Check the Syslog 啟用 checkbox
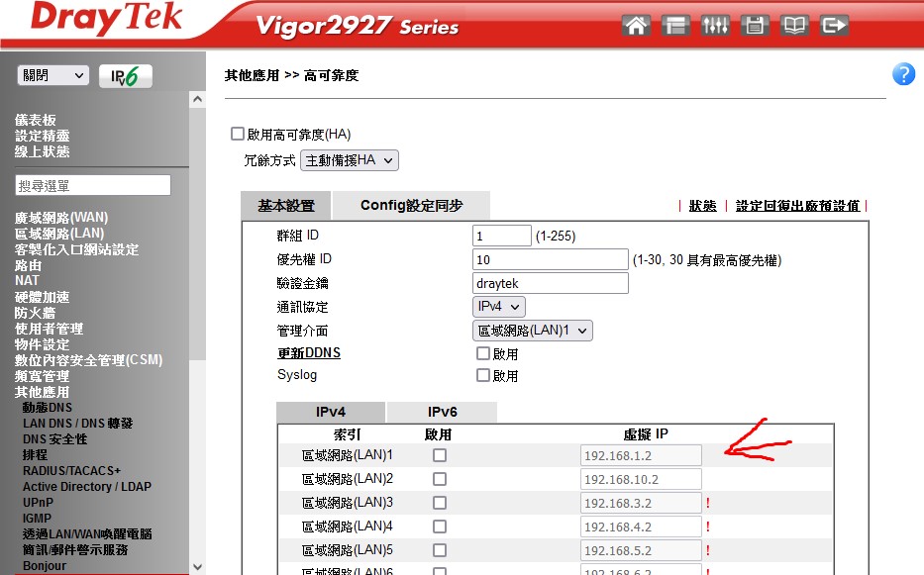The width and height of the screenshot is (924, 575). tap(483, 376)
